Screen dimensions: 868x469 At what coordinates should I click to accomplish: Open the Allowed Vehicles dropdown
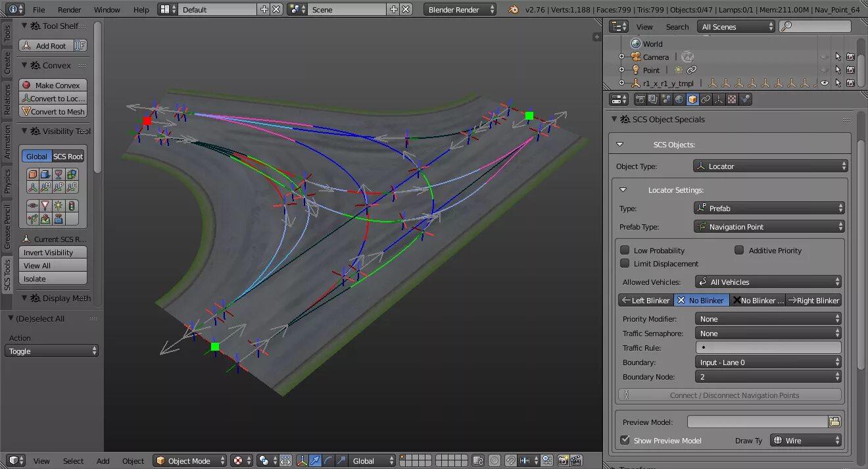point(768,282)
